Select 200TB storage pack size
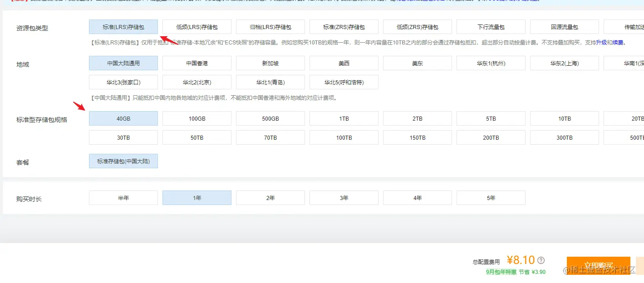 491,137
